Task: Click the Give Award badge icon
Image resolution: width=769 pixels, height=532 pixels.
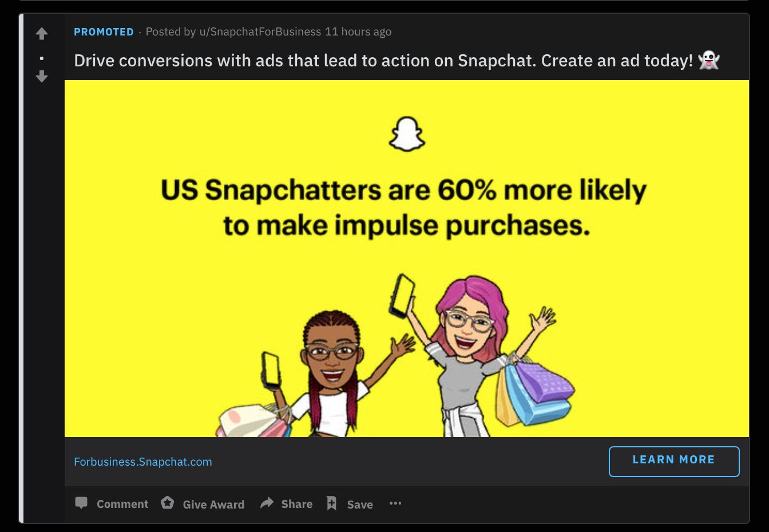Action: pos(167,503)
